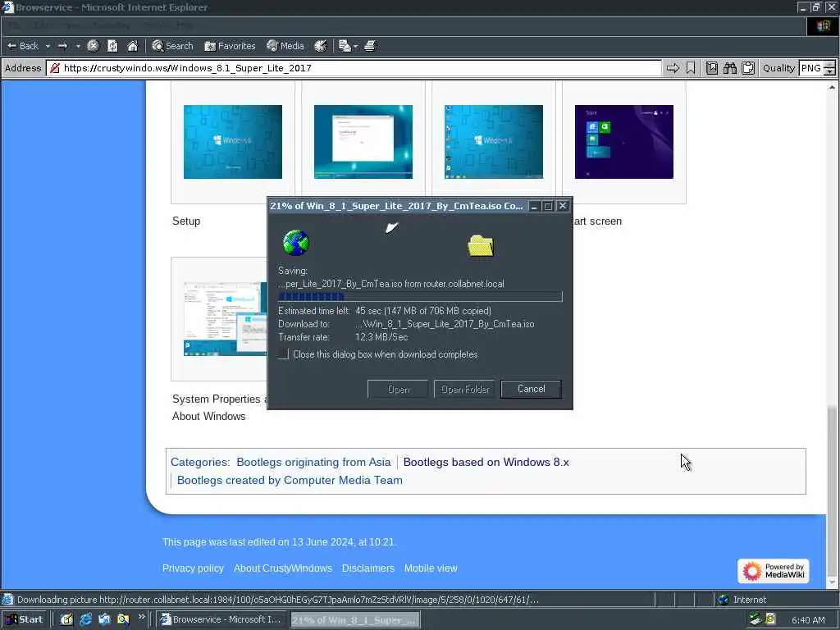Expand the quick launch overflow chevron
840x630 pixels.
141,617
